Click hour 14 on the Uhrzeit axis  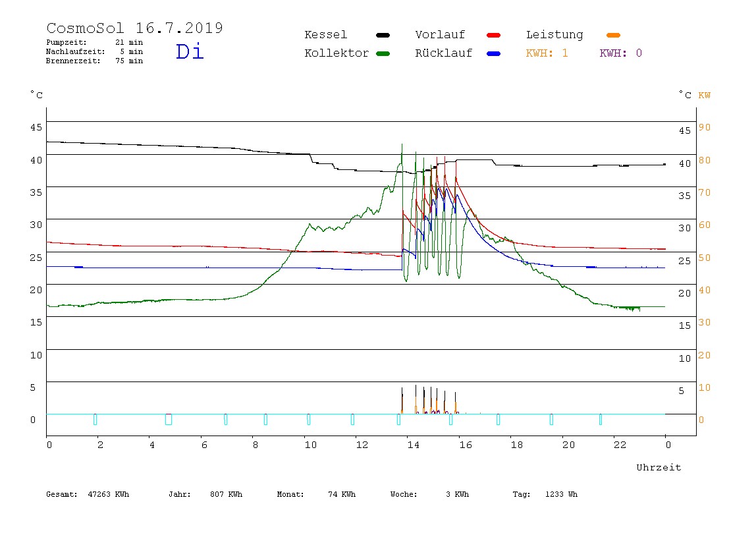coord(414,445)
